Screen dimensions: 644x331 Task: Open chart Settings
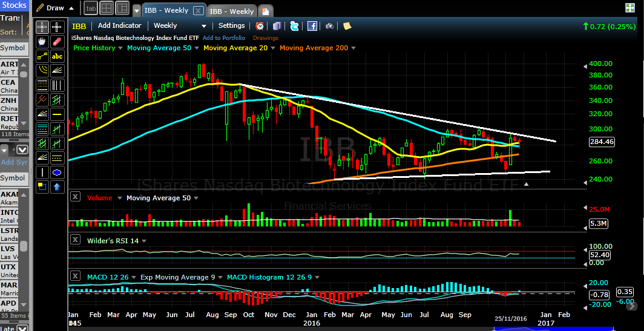[232, 25]
